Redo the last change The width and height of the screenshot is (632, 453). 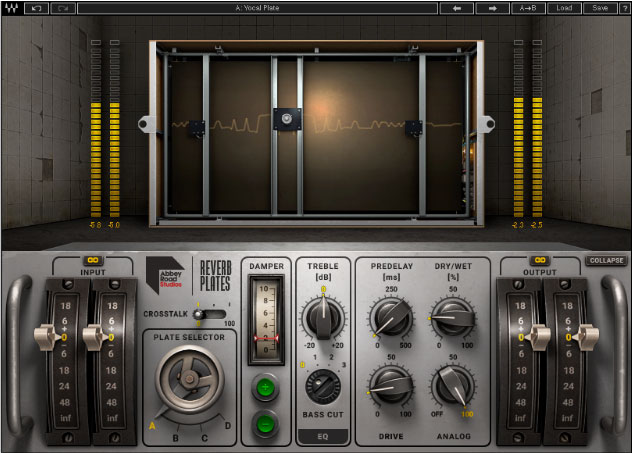[x=63, y=8]
